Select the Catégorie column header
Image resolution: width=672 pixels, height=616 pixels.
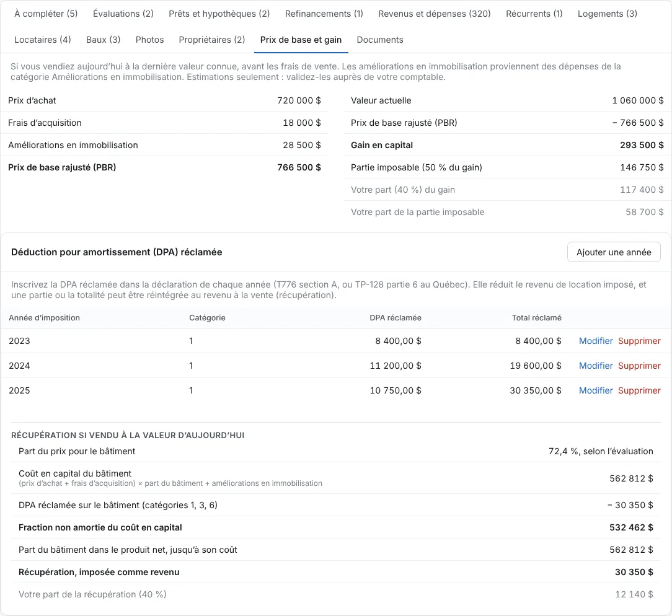click(207, 318)
